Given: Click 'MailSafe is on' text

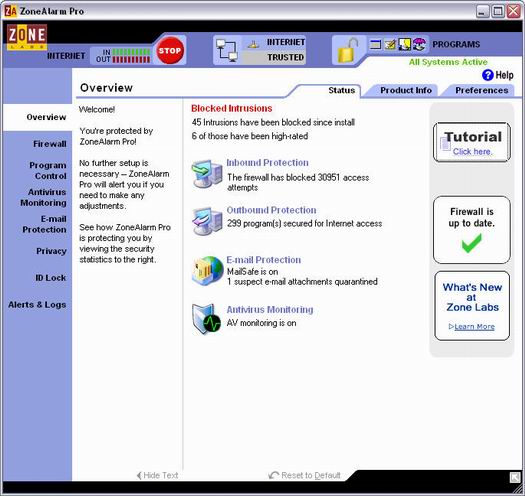Looking at the screenshot, I should [252, 272].
